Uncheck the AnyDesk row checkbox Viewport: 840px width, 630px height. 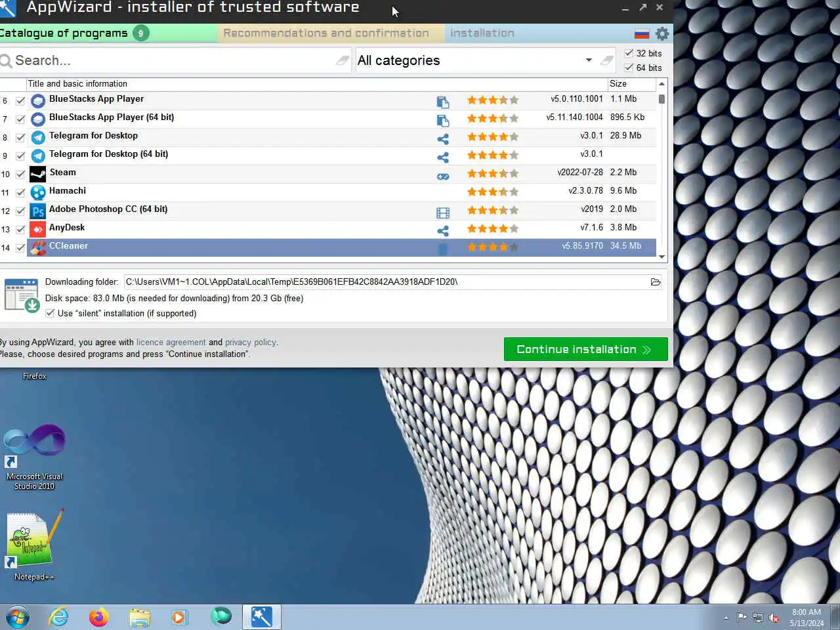[20, 230]
